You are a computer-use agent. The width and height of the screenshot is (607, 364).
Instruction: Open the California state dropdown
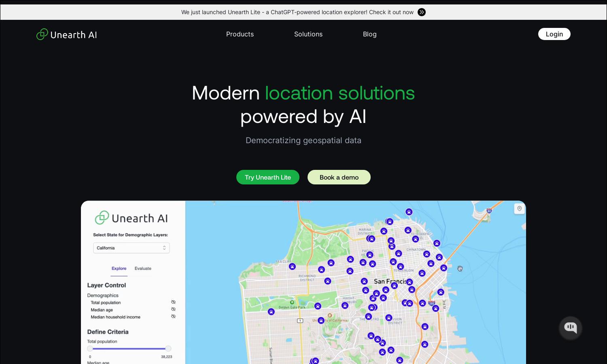(x=132, y=248)
